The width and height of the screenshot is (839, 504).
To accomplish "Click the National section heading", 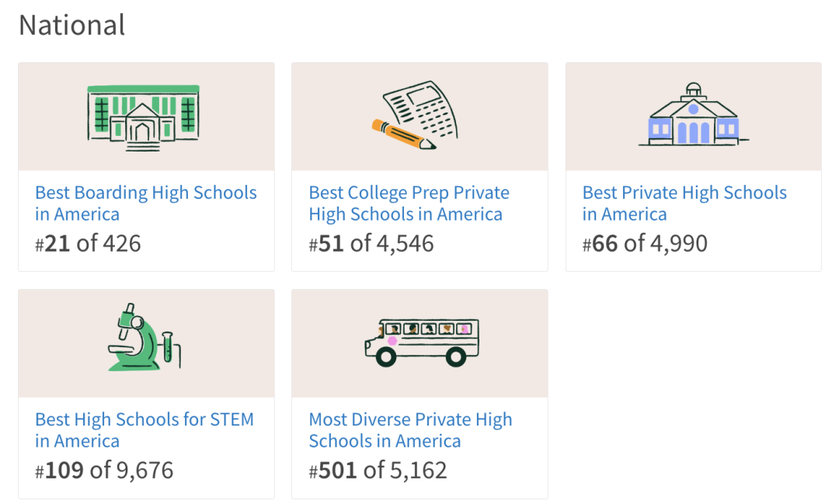I will click(x=71, y=25).
